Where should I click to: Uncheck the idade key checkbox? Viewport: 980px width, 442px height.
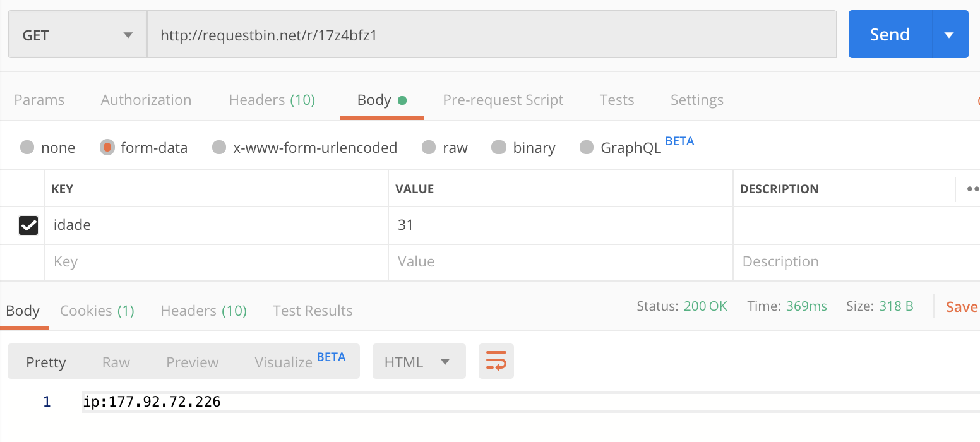pyautogui.click(x=28, y=225)
